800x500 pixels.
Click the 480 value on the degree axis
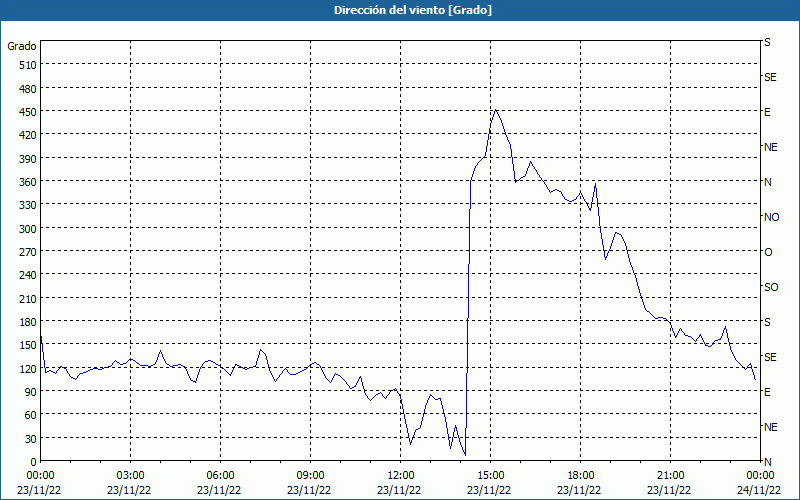point(28,89)
